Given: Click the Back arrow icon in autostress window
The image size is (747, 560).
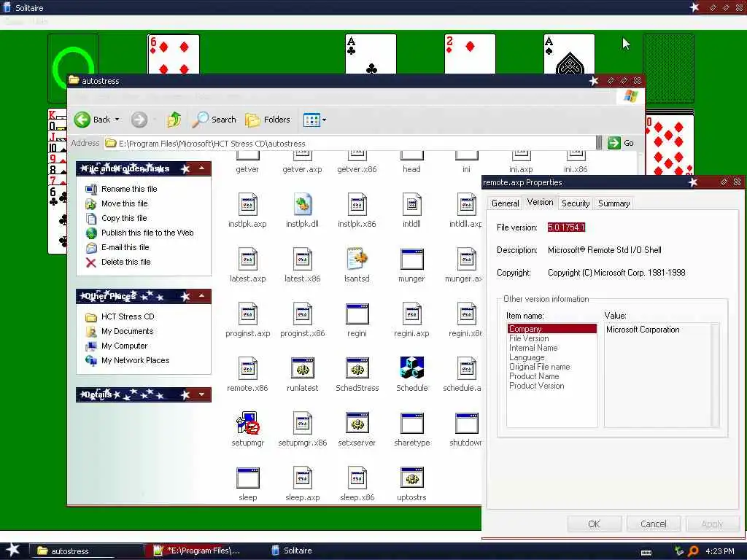Looking at the screenshot, I should click(82, 120).
